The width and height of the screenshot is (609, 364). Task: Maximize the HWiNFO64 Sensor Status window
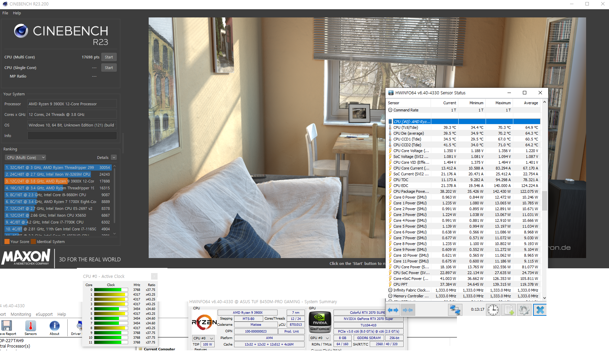coord(525,93)
